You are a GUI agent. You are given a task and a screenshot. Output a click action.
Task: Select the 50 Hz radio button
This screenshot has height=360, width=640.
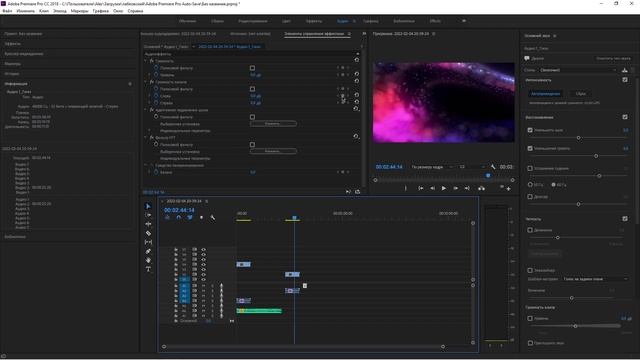tap(530, 184)
